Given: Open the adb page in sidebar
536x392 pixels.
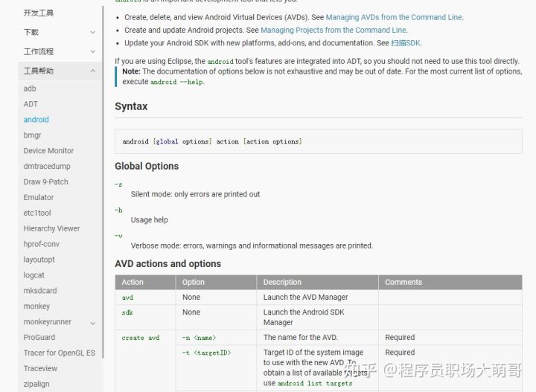Looking at the screenshot, I should (30, 89).
